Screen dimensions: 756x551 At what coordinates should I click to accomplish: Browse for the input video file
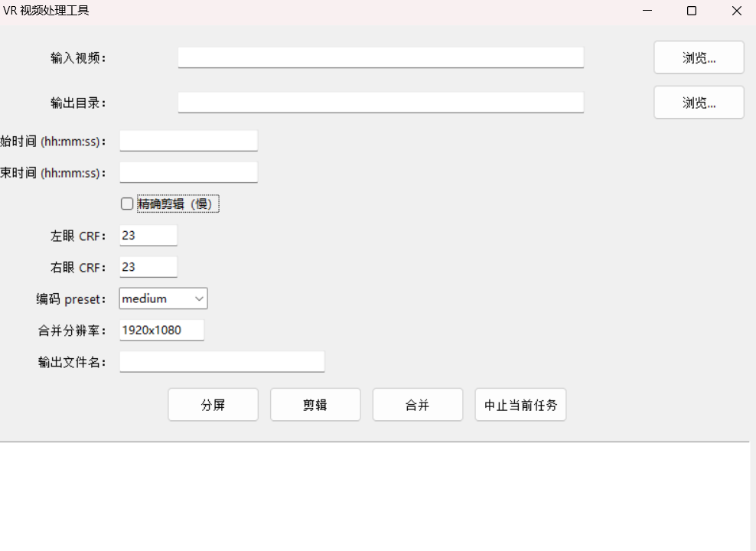point(699,58)
